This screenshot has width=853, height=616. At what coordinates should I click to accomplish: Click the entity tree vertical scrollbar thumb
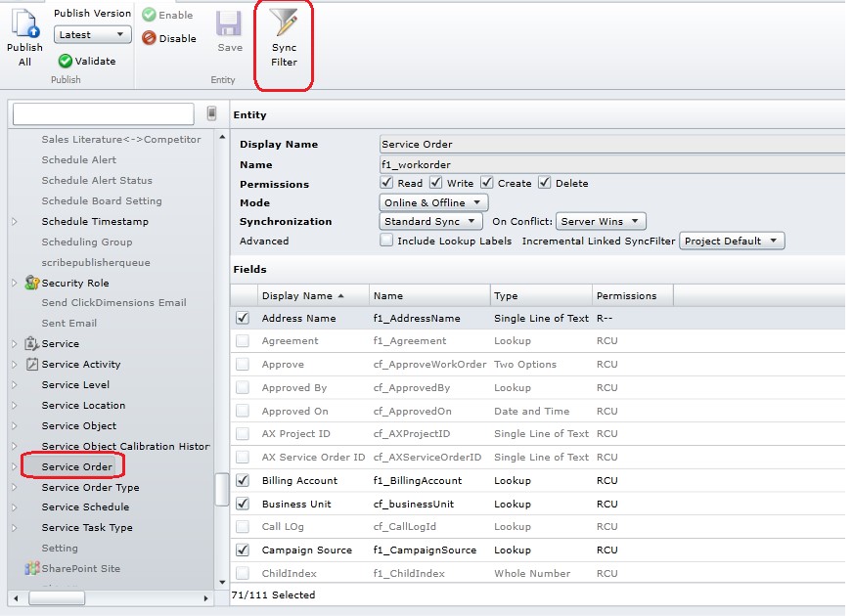coord(221,489)
